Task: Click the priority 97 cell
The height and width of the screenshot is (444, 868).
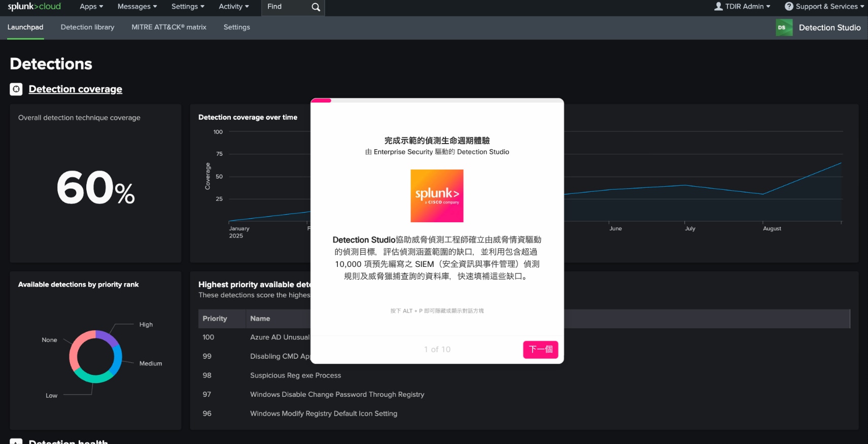Action: (207, 395)
